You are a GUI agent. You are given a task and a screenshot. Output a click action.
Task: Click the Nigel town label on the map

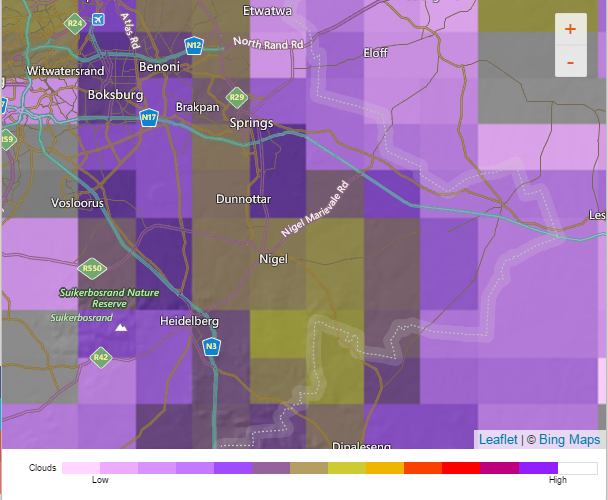click(273, 259)
